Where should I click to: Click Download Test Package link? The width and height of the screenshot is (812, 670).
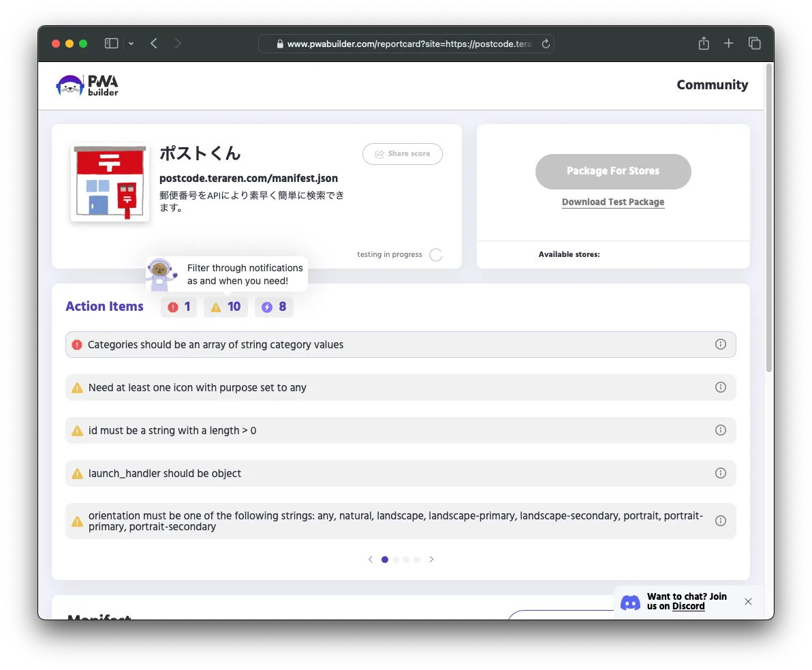pyautogui.click(x=612, y=202)
